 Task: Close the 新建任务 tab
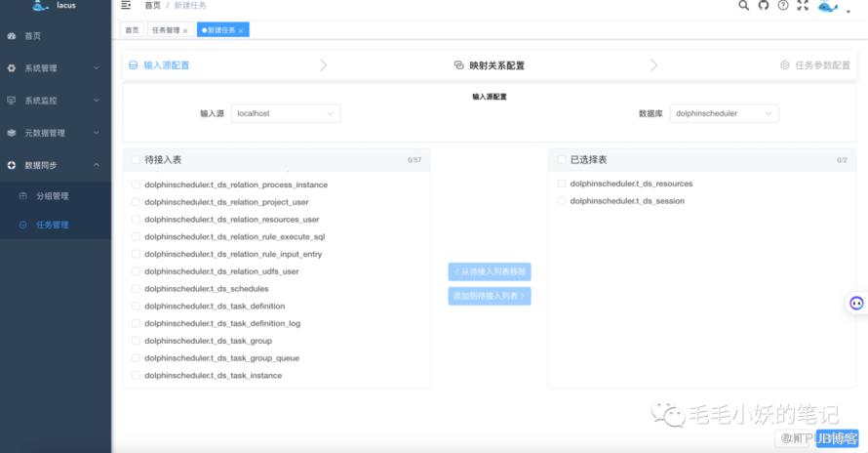(x=241, y=30)
